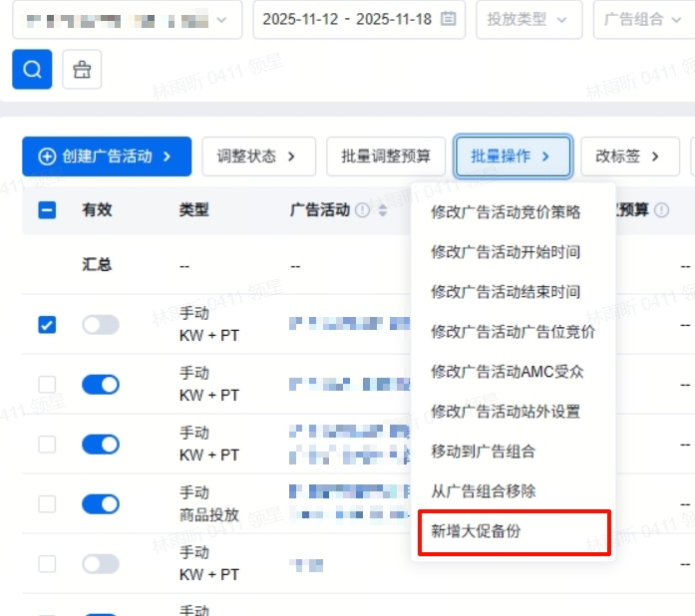Click the blue search magnifier button
Image resolution: width=695 pixels, height=616 pixels.
coord(32,69)
